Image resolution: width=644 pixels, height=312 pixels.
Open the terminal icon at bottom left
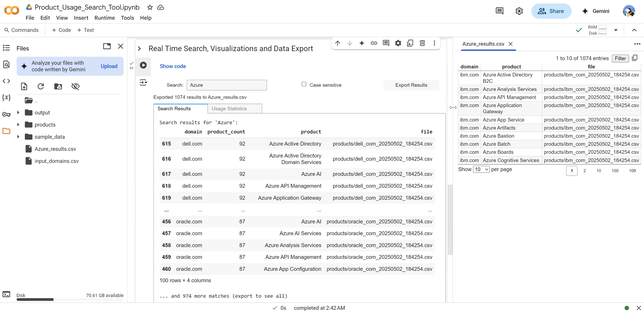[6, 294]
